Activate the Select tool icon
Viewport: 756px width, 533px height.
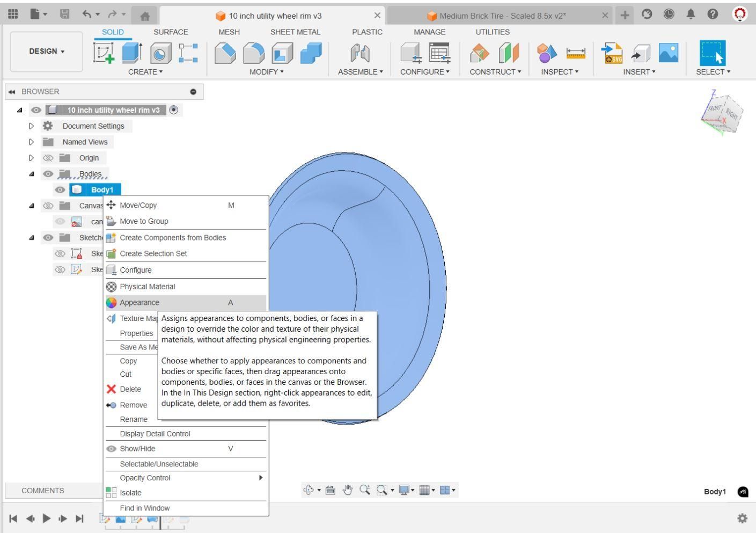(713, 53)
